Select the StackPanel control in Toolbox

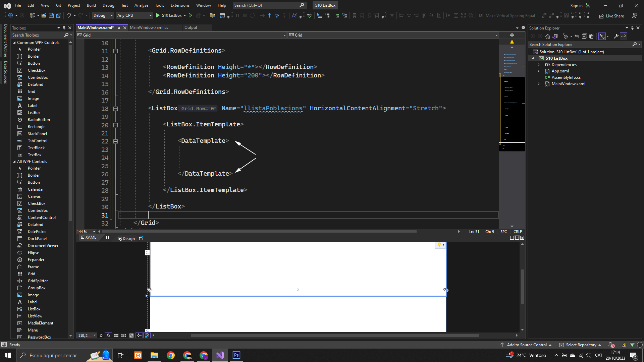(37, 134)
